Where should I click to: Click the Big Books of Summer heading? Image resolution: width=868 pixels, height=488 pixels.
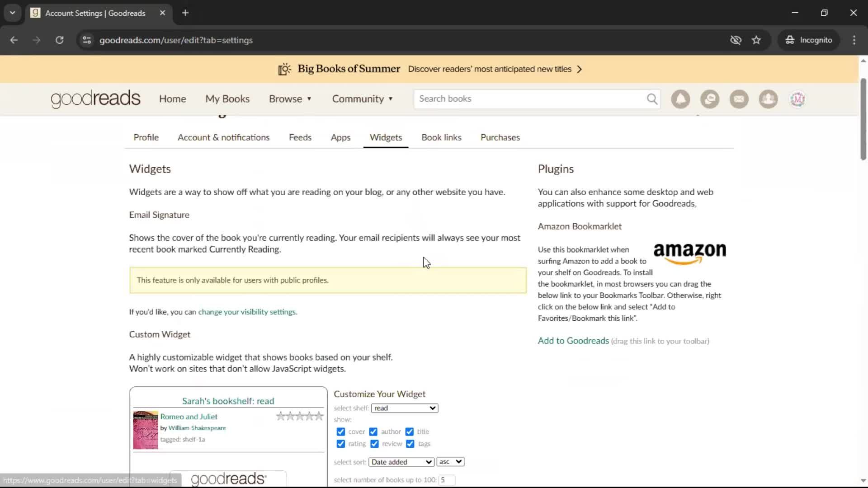click(x=349, y=69)
